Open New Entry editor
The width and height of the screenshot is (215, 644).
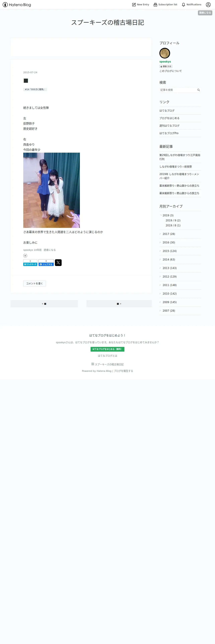[140, 5]
